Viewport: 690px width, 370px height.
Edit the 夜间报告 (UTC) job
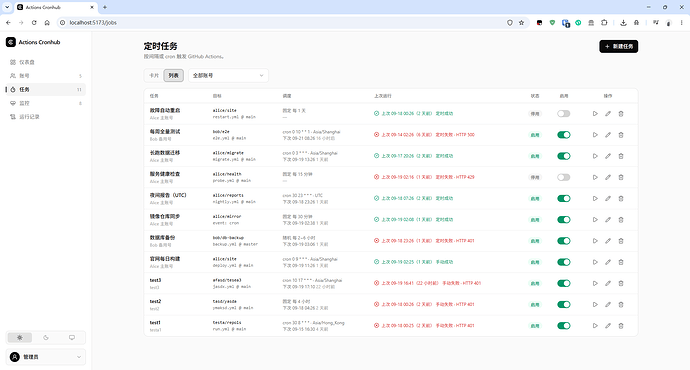click(608, 198)
